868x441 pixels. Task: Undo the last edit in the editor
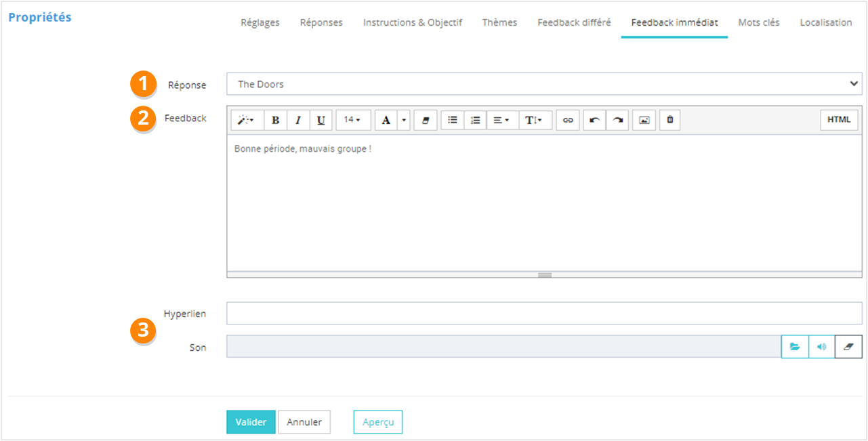coord(594,121)
